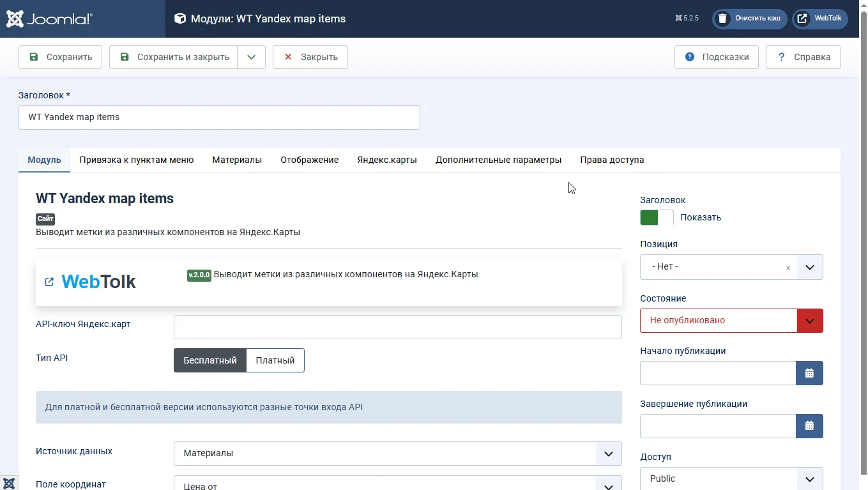Switch to the Модуль tab
The image size is (868, 490).
(x=44, y=160)
